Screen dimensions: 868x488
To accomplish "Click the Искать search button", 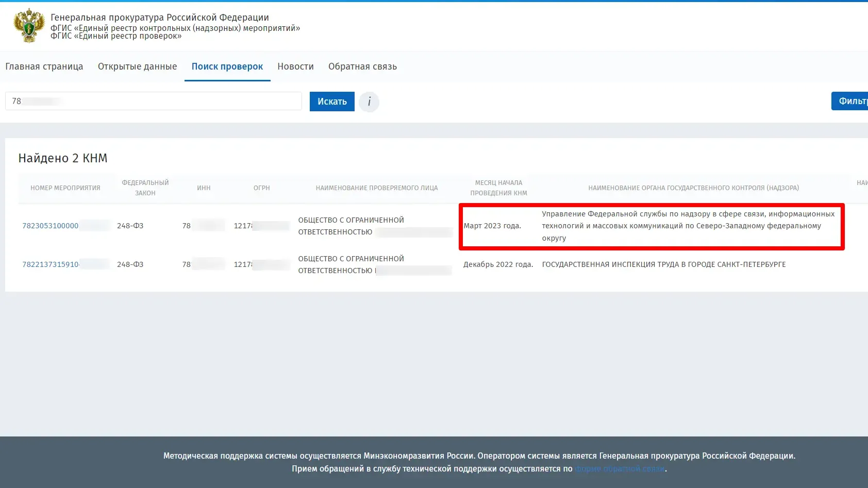I will click(x=332, y=102).
